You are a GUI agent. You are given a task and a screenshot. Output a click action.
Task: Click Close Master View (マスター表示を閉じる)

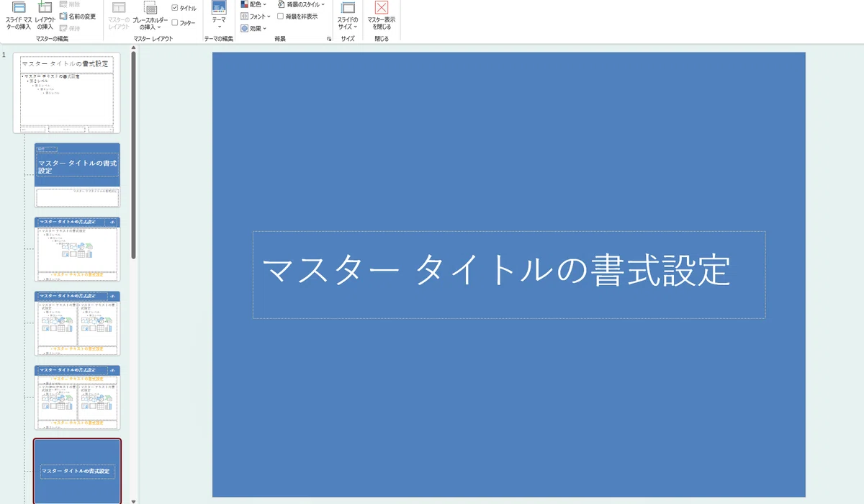pos(381,15)
